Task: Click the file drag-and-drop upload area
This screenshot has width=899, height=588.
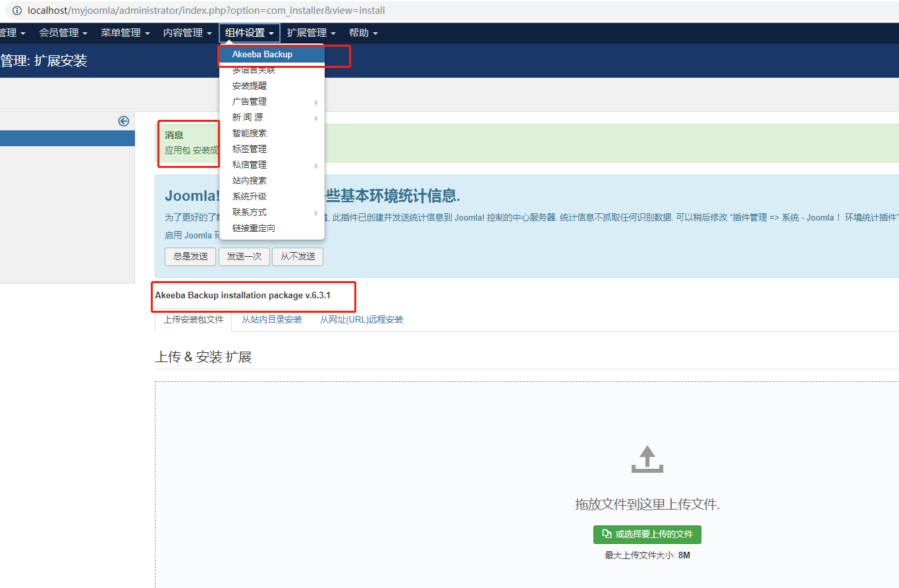Action: point(527,485)
